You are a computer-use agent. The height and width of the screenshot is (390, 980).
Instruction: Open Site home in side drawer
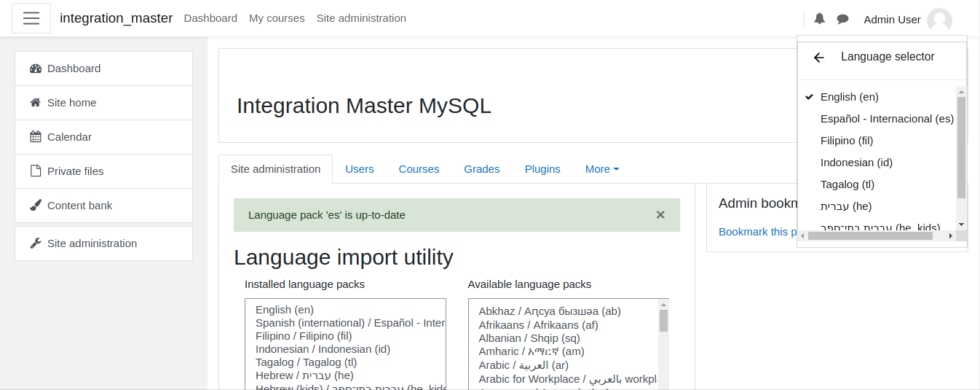tap(103, 103)
